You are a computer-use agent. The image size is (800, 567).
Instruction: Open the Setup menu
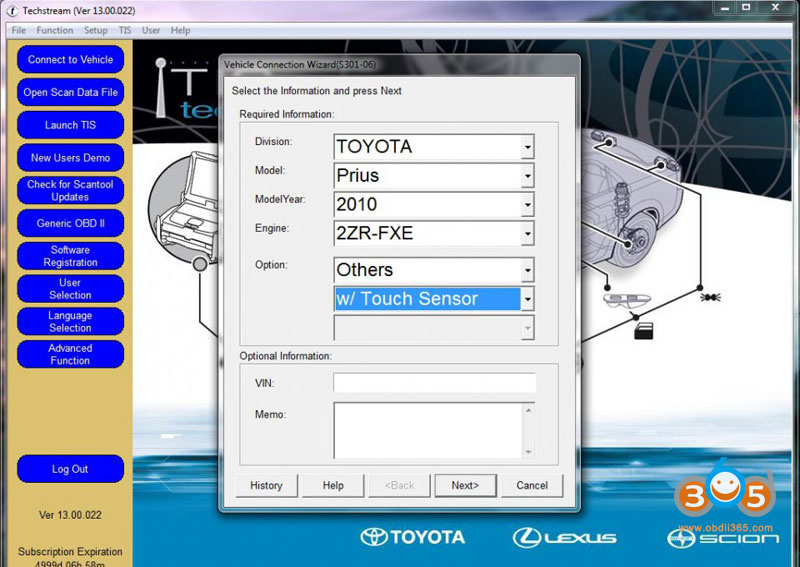(96, 30)
